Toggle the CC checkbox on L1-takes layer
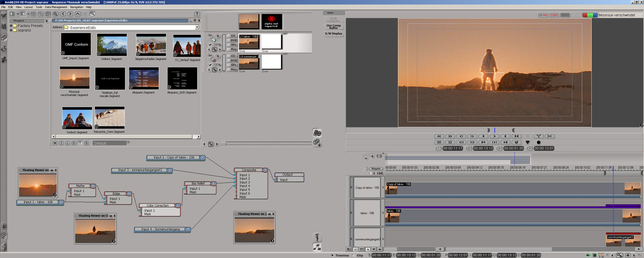This screenshot has width=644, height=258. click(x=229, y=36)
